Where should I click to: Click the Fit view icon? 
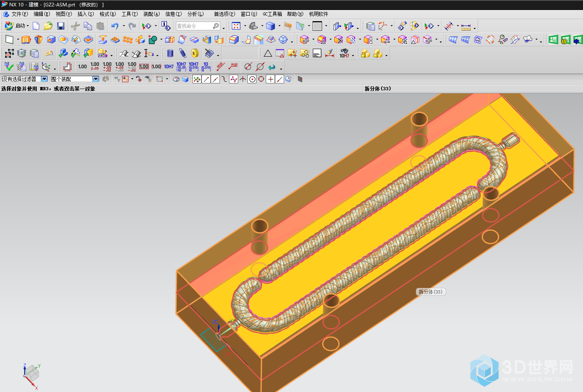click(x=236, y=26)
